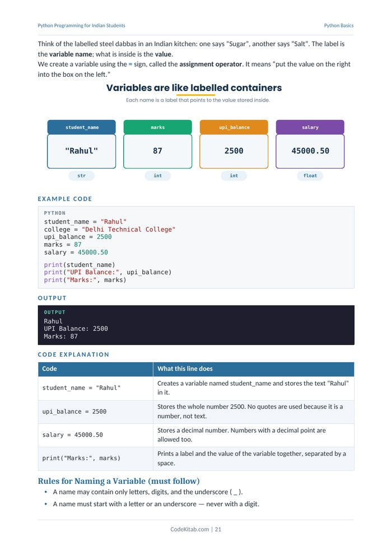This screenshot has height=555, width=392.
Task: Click 'print("Marks:", marks)' in the example code block
Action: (85, 280)
